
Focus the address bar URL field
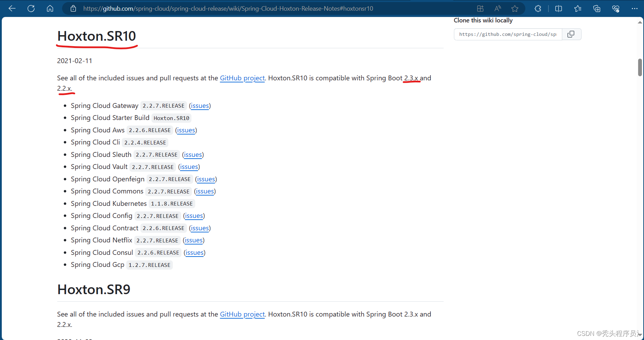click(x=228, y=9)
